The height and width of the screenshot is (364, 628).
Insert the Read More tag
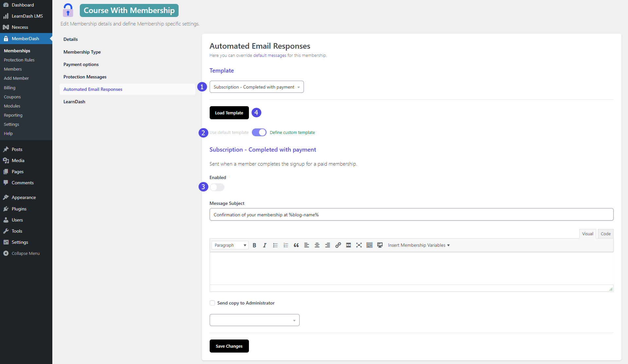[x=348, y=245]
